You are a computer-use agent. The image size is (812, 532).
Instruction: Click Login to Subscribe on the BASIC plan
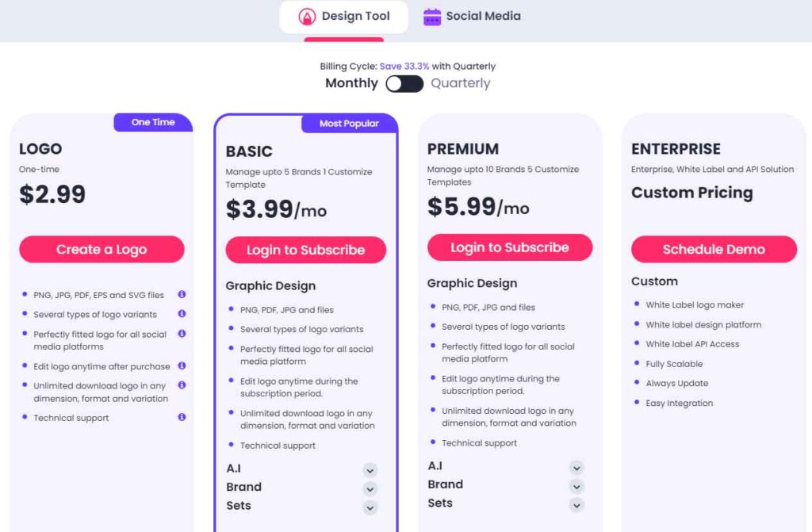click(305, 250)
